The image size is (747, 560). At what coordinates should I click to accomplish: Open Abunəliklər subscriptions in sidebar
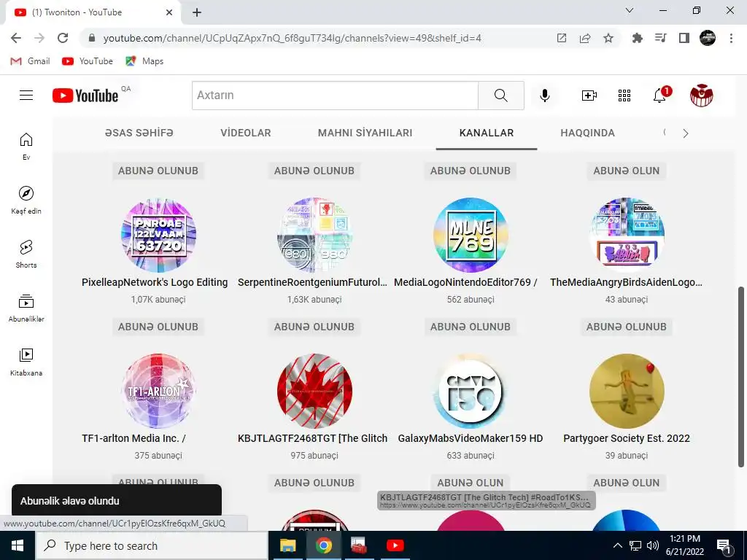[26, 308]
